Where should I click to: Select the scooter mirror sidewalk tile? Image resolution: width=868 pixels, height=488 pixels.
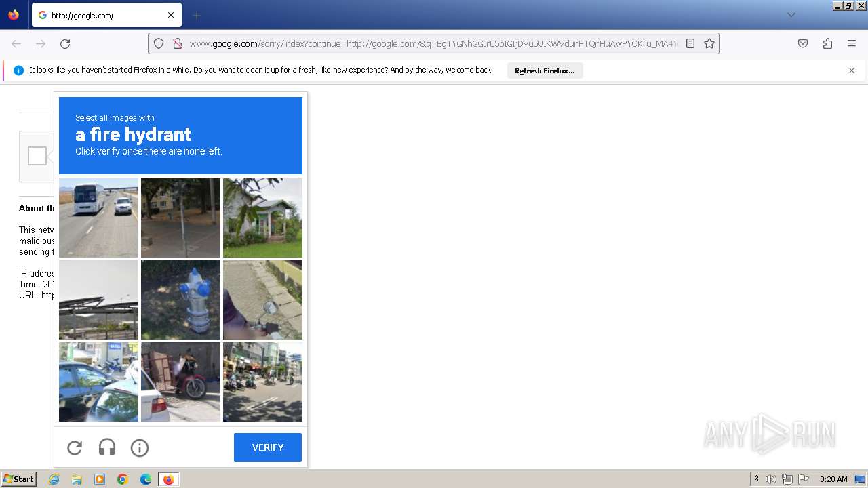262,300
